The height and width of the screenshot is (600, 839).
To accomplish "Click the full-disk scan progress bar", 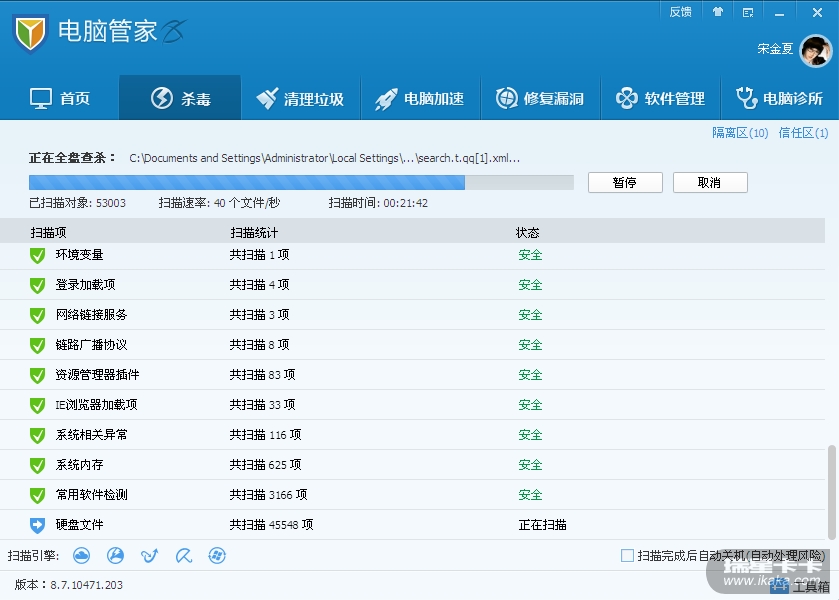I will [300, 182].
